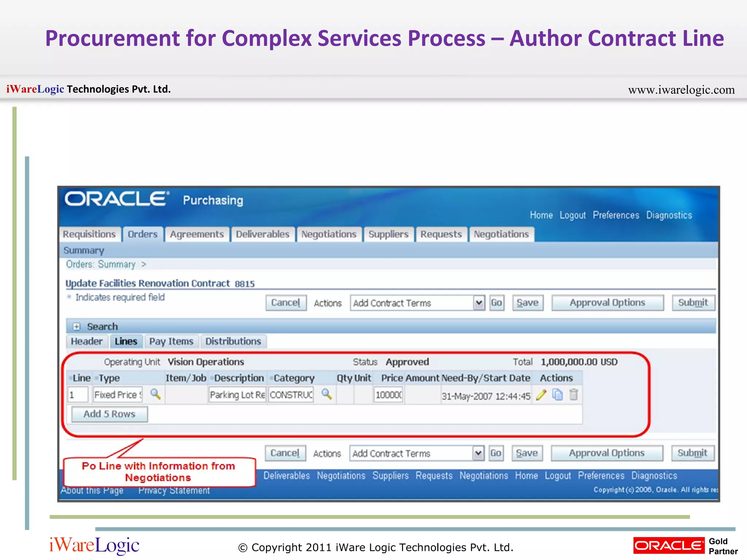
Task: Click the Summary subnavigation item
Action: coord(84,250)
